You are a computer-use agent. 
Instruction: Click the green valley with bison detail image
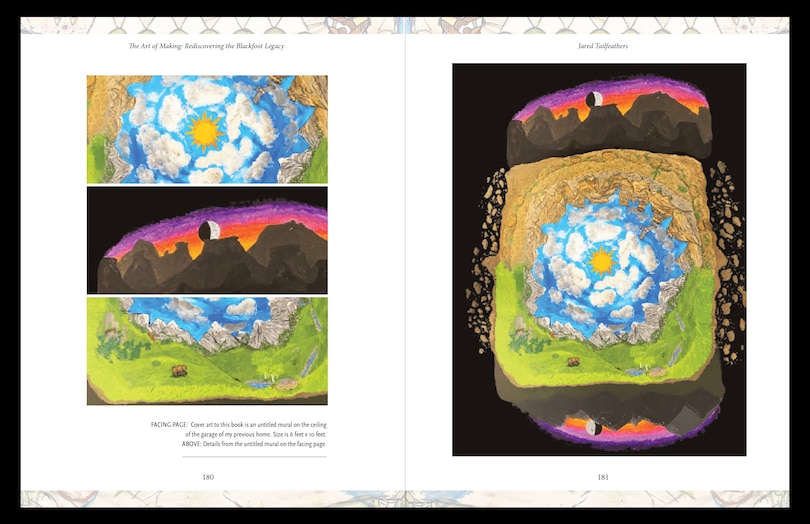(207, 351)
